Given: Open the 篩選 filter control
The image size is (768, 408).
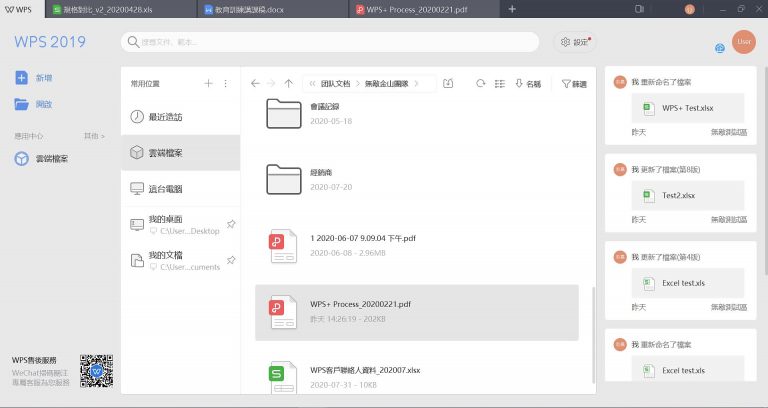Looking at the screenshot, I should tap(574, 84).
